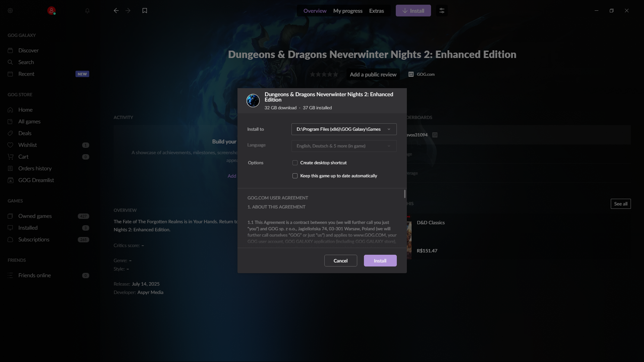Click the NEW badge beside Recent
Screen dimensions: 644x362
[x=82, y=74]
